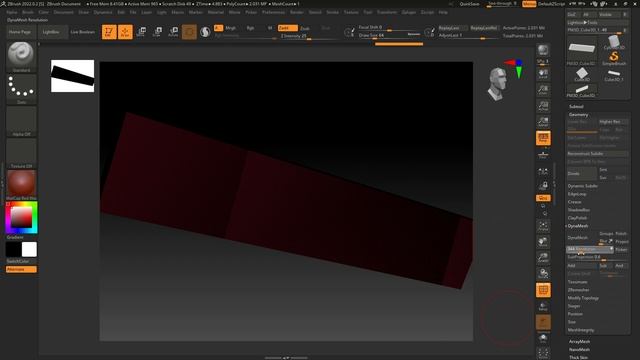Toggle the Perspective orange button
Screen dimensions: 640x360
tap(543, 138)
